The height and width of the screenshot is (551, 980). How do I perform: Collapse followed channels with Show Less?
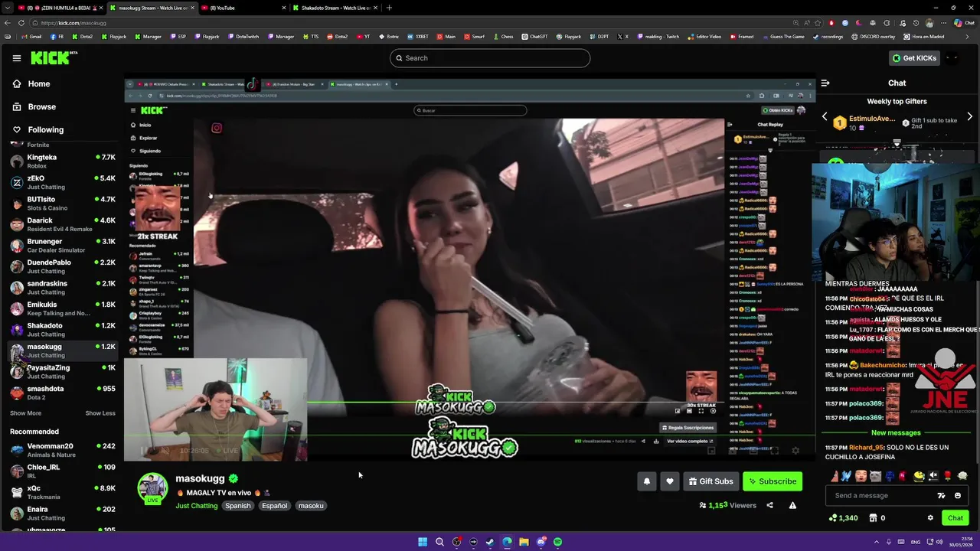tap(100, 413)
